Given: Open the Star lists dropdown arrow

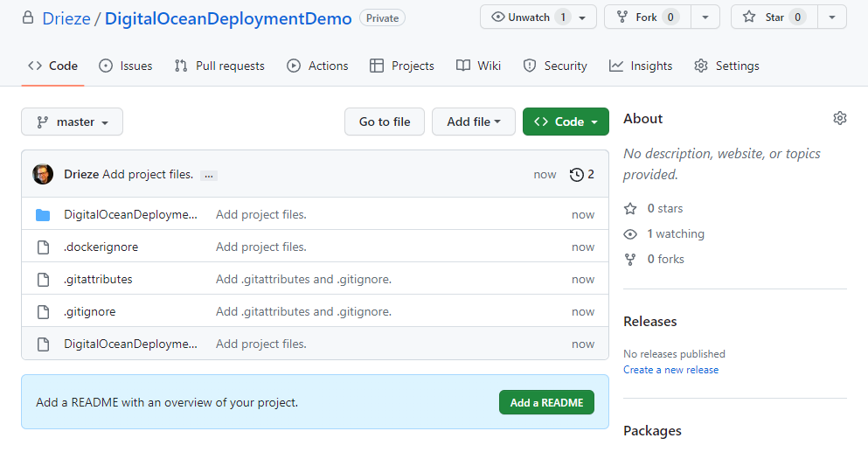Looking at the screenshot, I should [x=832, y=17].
